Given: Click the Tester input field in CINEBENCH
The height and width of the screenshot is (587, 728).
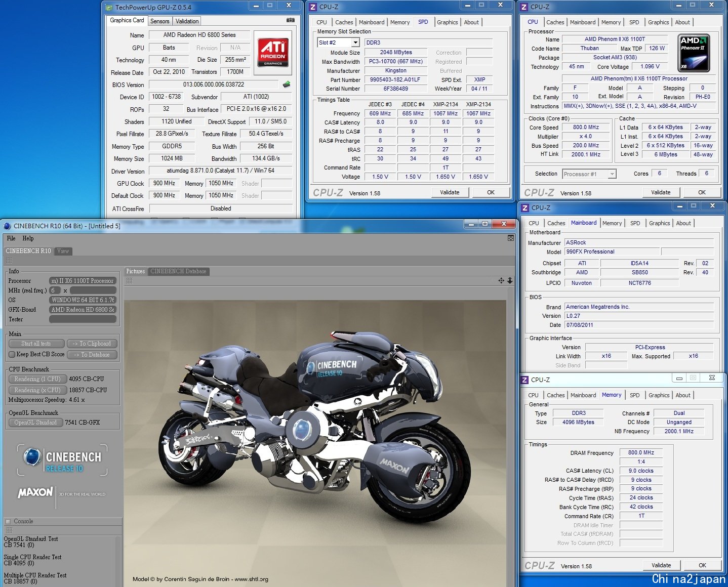Looking at the screenshot, I should click(x=83, y=319).
